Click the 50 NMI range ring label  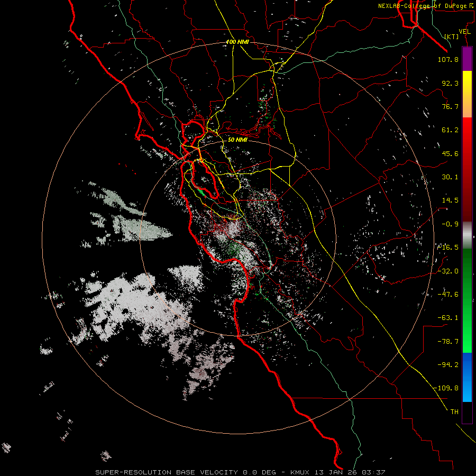pyautogui.click(x=237, y=140)
